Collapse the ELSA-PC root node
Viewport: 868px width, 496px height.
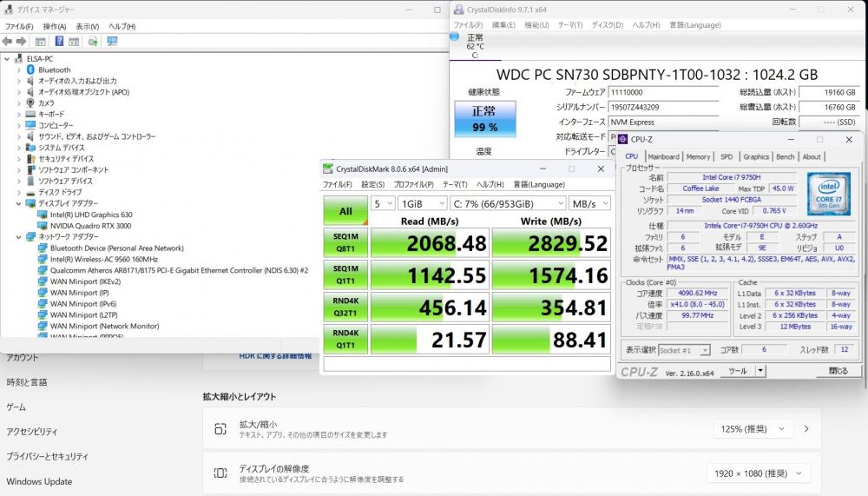pos(7,59)
